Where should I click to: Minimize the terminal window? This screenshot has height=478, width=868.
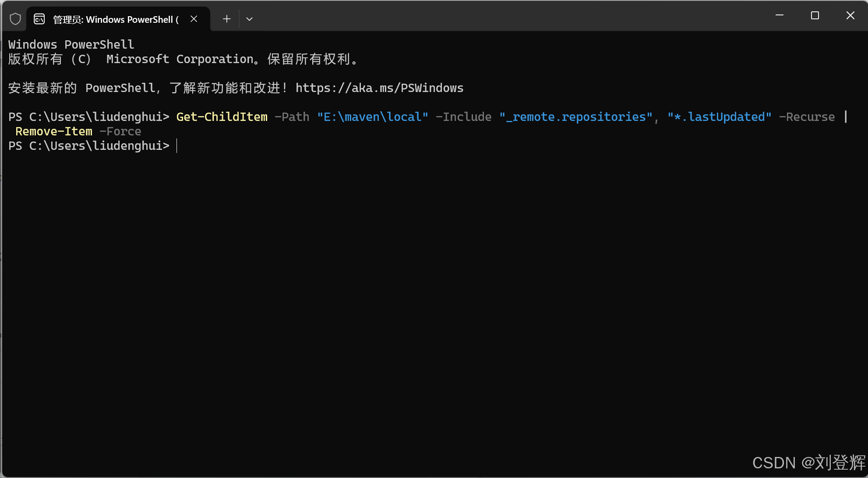coord(780,16)
